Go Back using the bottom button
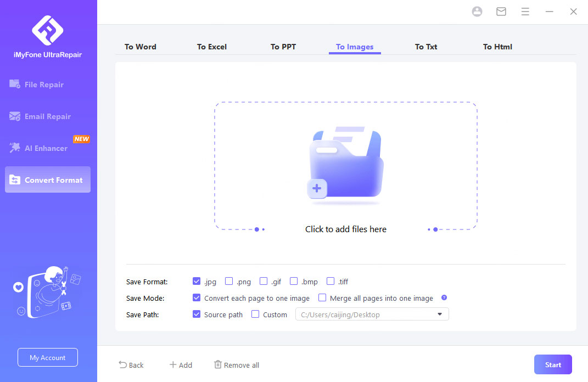The image size is (588, 382). click(x=131, y=365)
